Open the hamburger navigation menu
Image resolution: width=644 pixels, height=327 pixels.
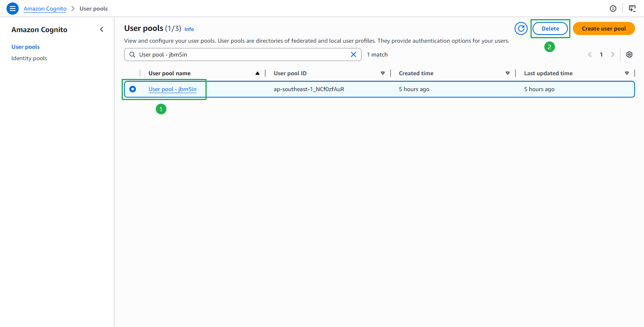[13, 9]
